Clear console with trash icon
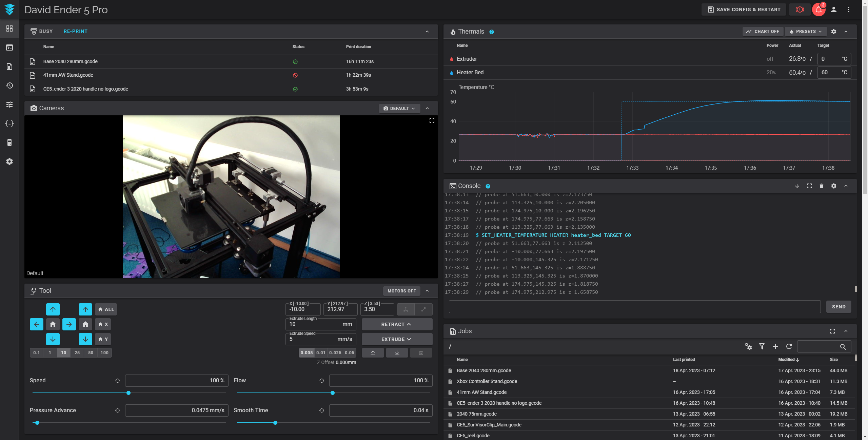868x440 pixels. (821, 186)
